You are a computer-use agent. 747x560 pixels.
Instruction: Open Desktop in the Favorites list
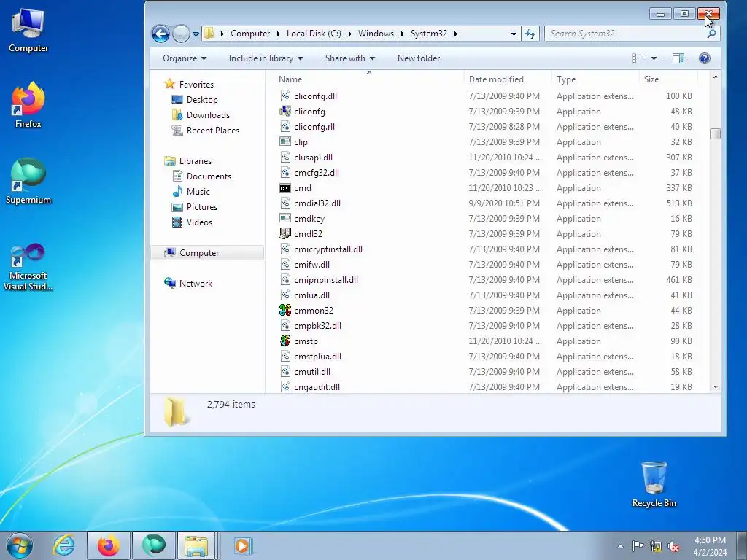202,99
